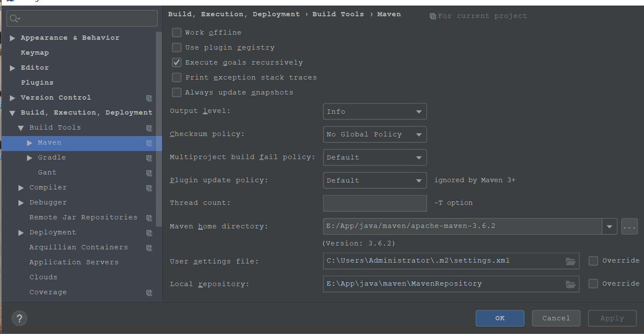
Task: Enable Work offline checkbox
Action: click(176, 33)
